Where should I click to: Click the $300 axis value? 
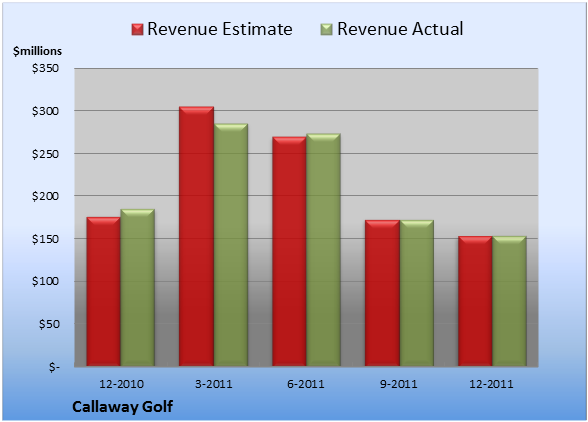(45, 111)
